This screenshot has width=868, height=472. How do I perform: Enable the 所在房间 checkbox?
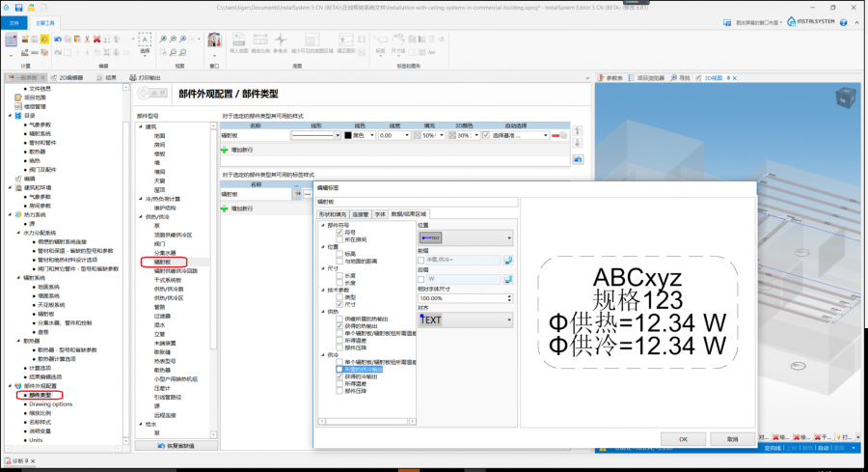pyautogui.click(x=339, y=238)
